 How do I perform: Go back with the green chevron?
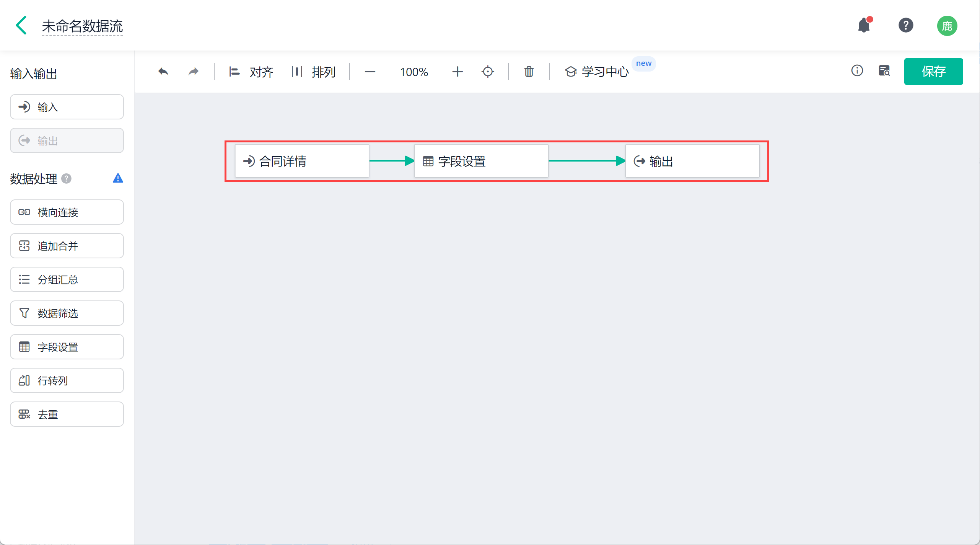[21, 26]
